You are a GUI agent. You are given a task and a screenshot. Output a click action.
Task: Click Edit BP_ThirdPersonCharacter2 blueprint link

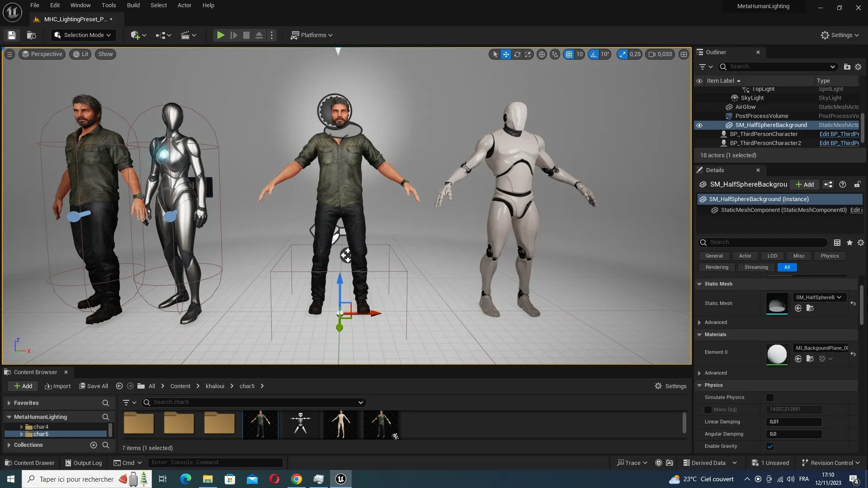click(839, 143)
